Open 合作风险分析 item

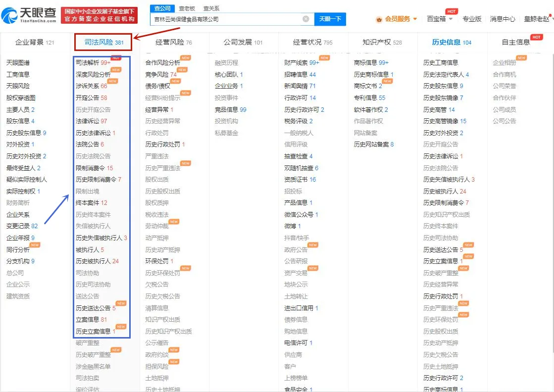(162, 62)
